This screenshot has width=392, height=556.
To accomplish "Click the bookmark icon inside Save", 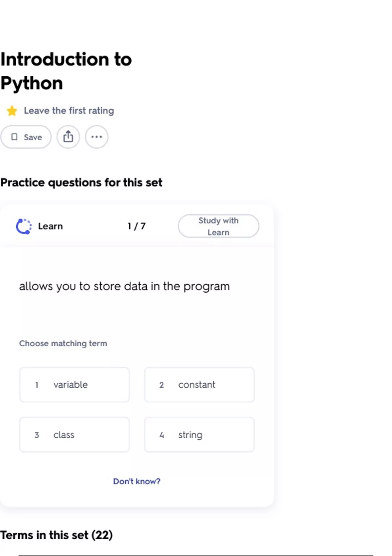I will 14,137.
